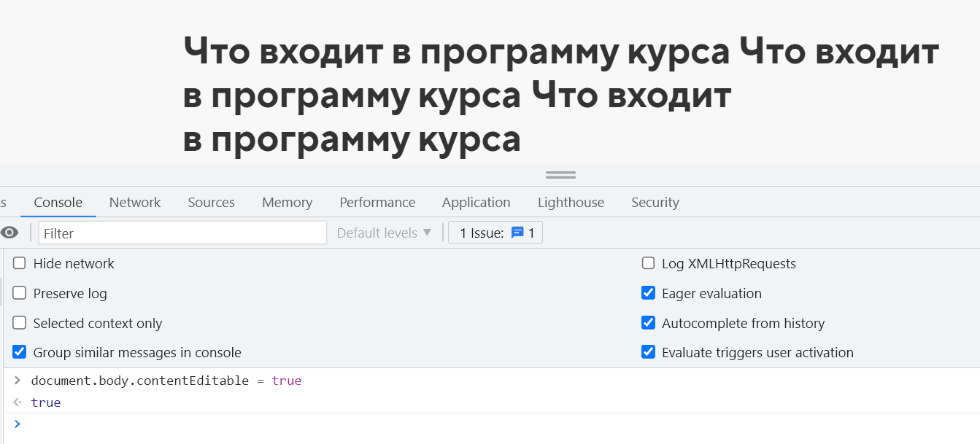Screen dimensions: 980x444
Task: Disable the Eager evaluation checkbox
Action: coord(648,293)
